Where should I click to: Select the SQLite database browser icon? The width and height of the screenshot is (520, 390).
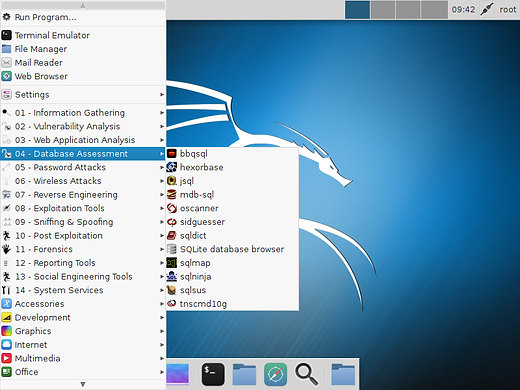point(172,249)
